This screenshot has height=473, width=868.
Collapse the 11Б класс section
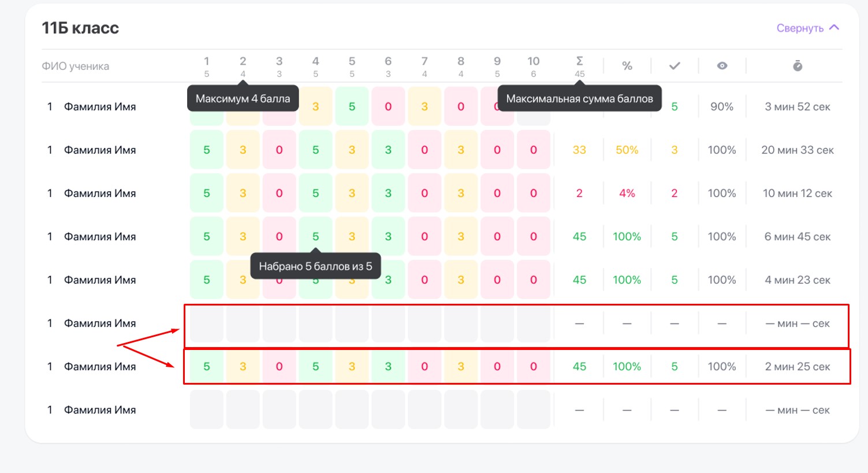[x=807, y=28]
